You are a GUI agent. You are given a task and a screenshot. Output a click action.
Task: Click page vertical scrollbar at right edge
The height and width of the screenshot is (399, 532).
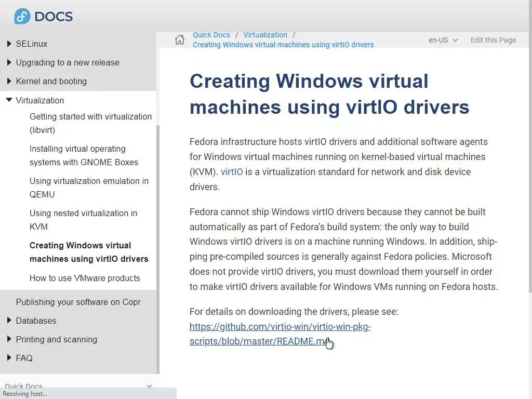[x=530, y=146]
